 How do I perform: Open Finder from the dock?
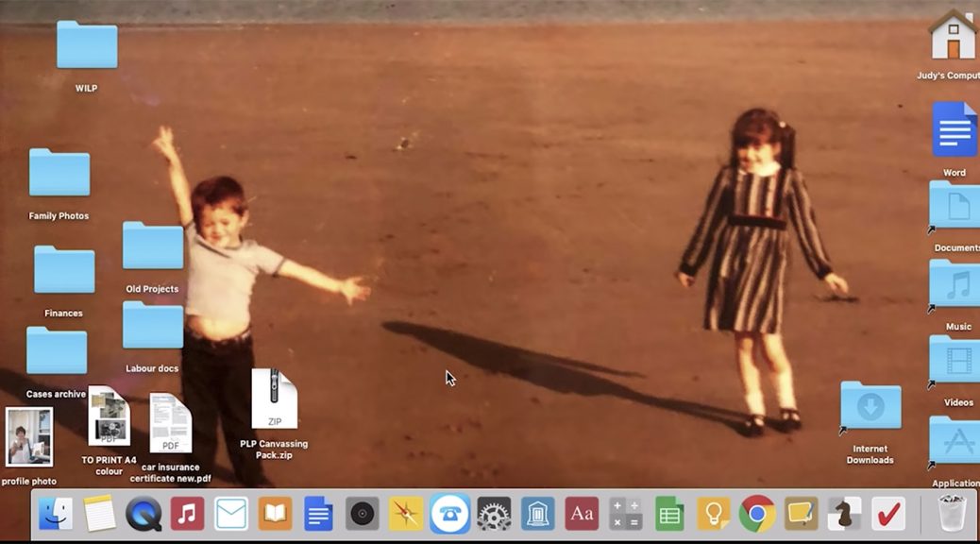tap(56, 514)
